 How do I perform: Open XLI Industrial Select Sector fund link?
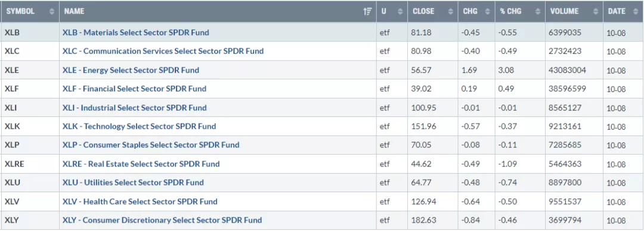134,107
